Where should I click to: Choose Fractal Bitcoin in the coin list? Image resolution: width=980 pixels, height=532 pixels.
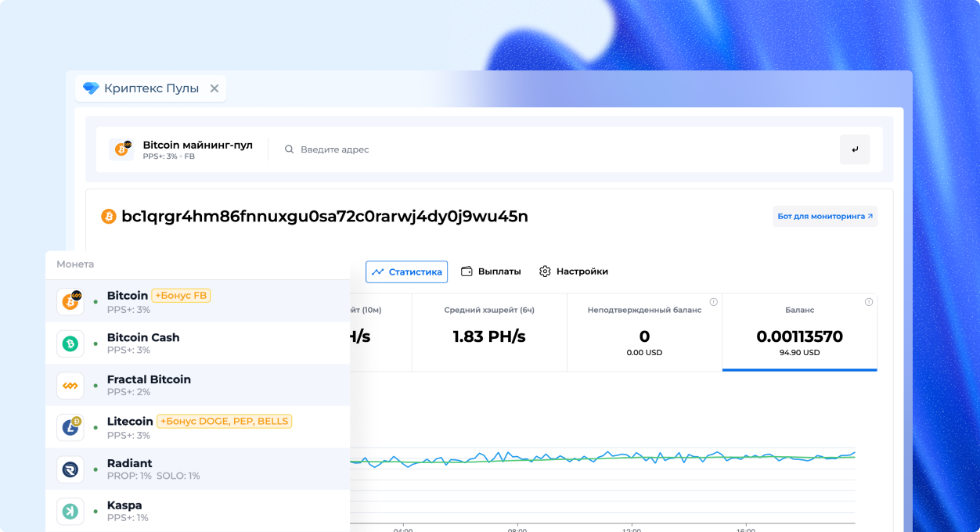[197, 385]
